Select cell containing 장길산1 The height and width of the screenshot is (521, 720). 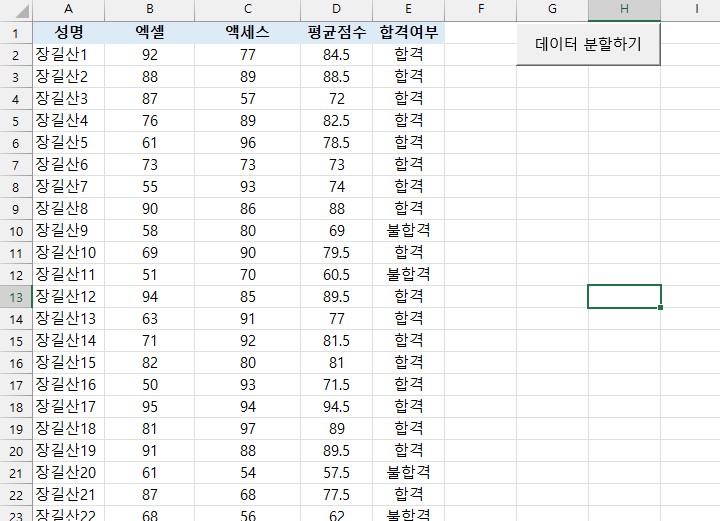[x=68, y=55]
